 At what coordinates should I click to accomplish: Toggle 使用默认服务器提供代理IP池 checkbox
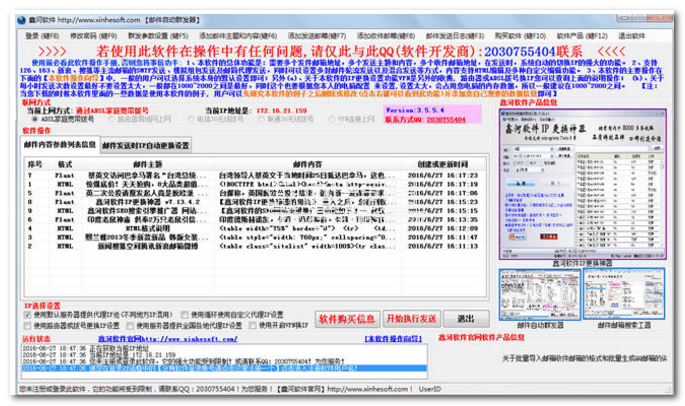pyautogui.click(x=28, y=315)
